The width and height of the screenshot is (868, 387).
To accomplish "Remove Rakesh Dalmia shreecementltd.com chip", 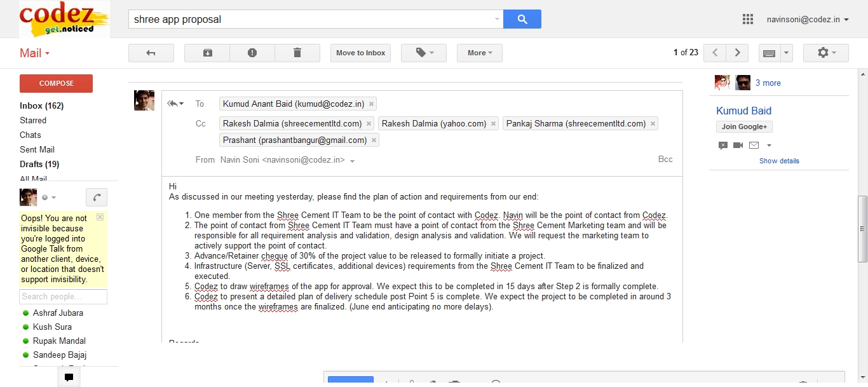I will click(x=369, y=124).
